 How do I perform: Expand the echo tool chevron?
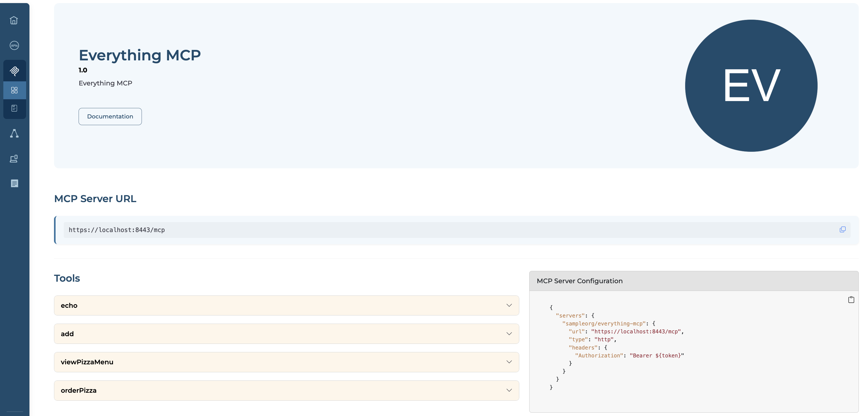[x=509, y=305]
